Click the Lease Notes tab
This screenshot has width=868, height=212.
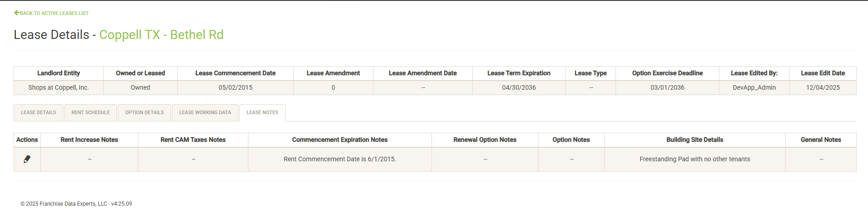coord(262,112)
